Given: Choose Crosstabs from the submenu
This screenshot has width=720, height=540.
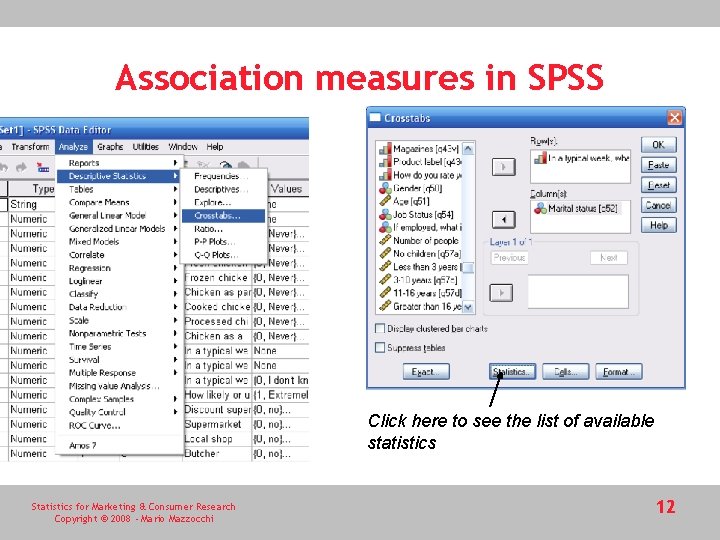Looking at the screenshot, I should [223, 216].
